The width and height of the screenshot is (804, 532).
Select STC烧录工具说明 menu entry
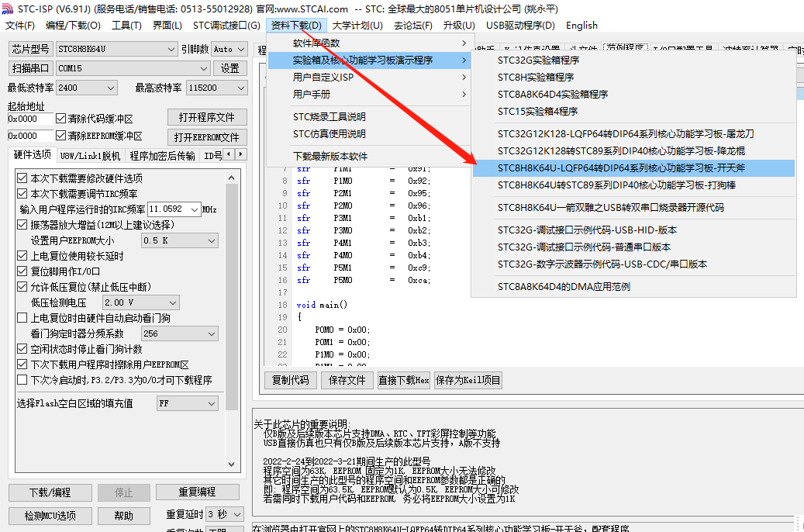coord(369,117)
